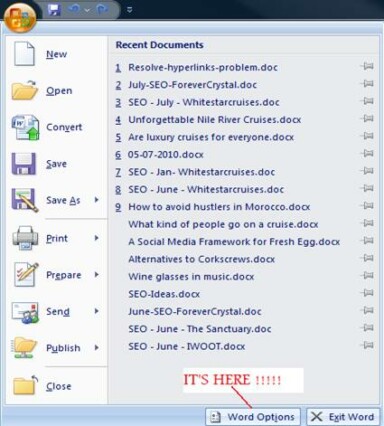
Task: Click the Close folder icon
Action: pyautogui.click(x=26, y=385)
